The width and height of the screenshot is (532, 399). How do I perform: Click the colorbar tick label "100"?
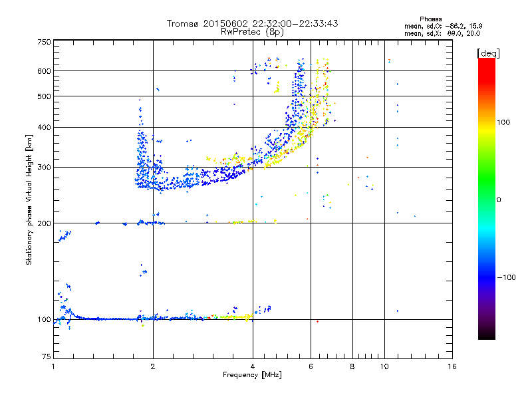tap(503, 122)
